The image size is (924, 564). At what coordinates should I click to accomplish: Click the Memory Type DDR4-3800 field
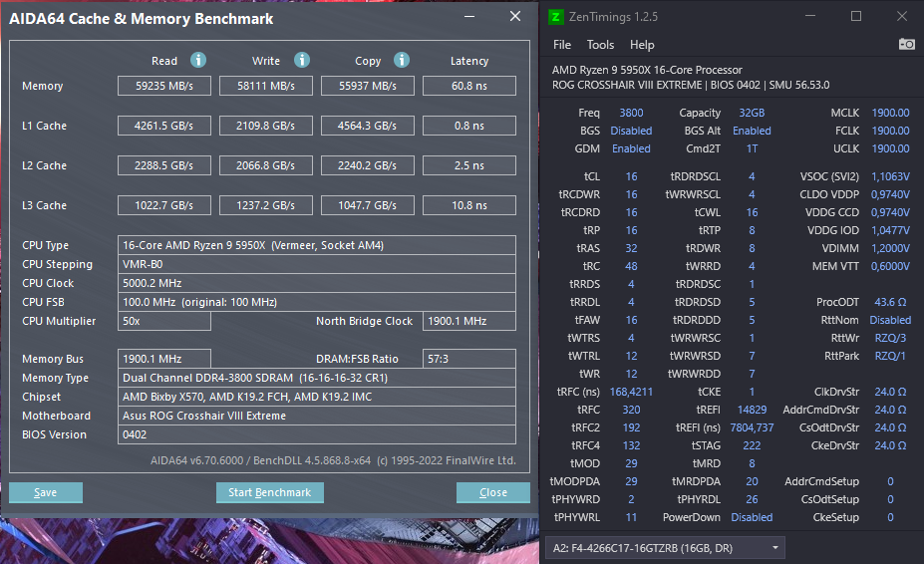click(x=317, y=378)
